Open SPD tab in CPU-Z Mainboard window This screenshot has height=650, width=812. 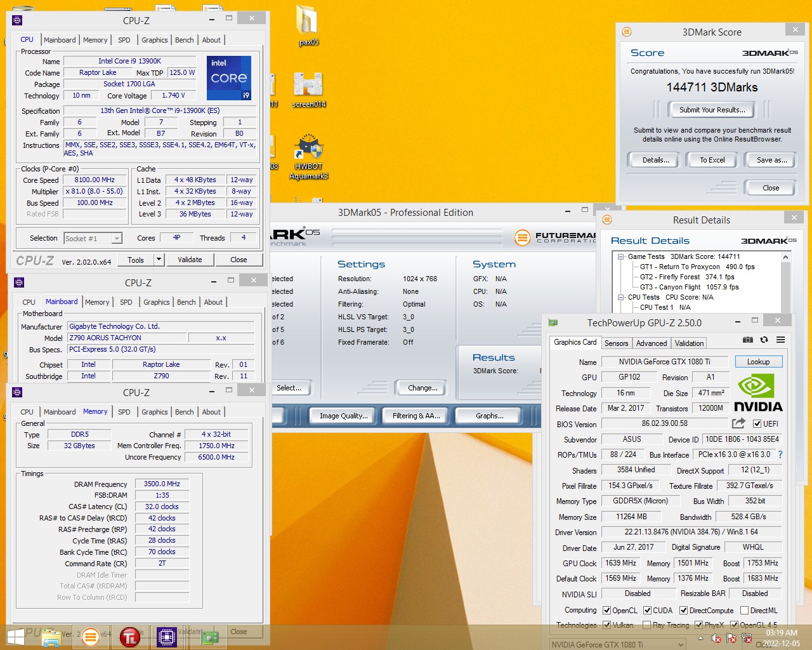coord(126,302)
